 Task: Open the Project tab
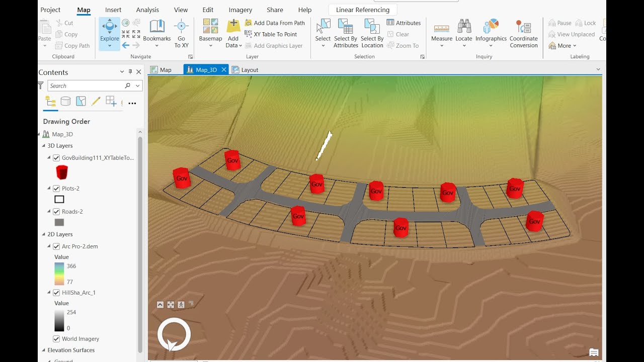click(50, 10)
